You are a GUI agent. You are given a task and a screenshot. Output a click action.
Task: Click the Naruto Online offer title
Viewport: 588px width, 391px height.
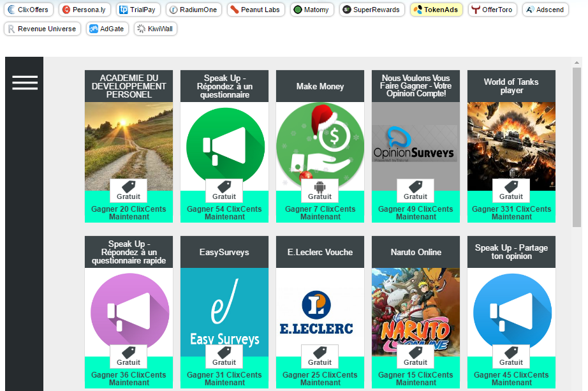click(x=416, y=252)
